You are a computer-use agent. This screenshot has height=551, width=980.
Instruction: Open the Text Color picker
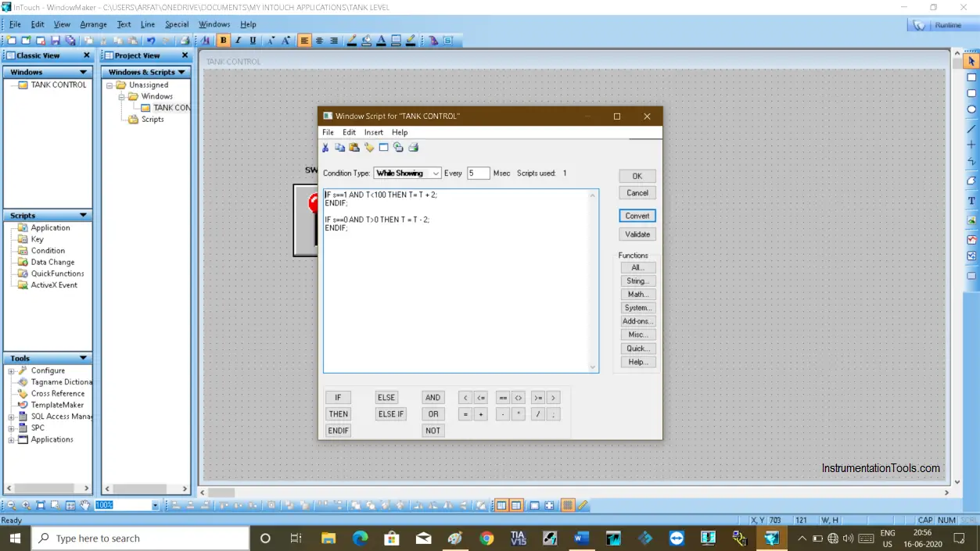pyautogui.click(x=382, y=41)
